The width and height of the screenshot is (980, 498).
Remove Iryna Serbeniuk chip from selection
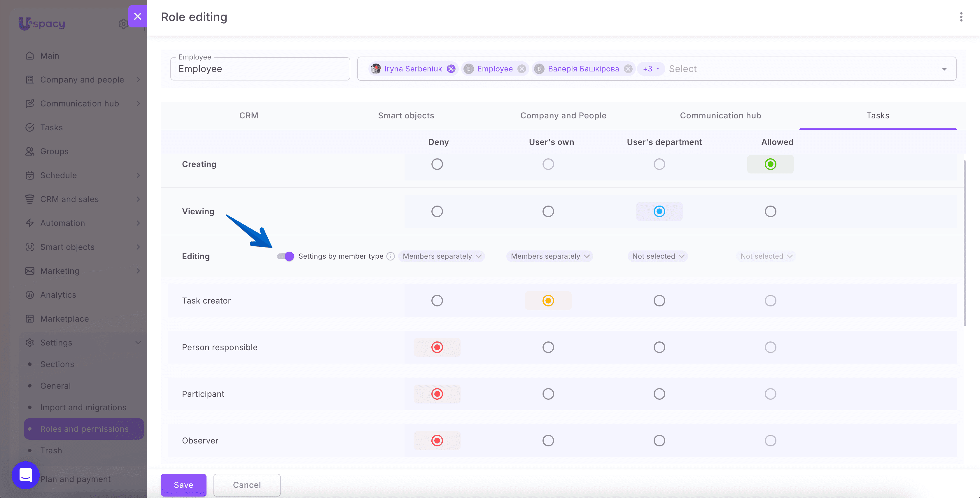451,69
